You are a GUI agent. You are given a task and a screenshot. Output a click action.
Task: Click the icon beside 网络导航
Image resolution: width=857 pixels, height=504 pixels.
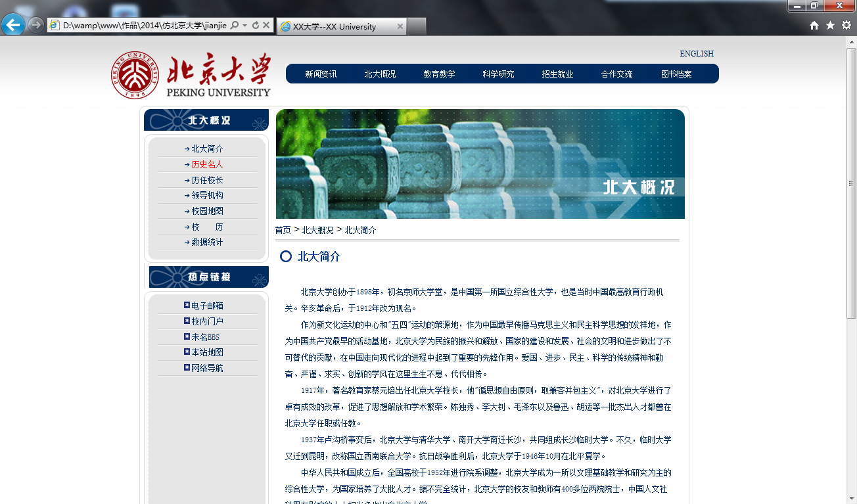pyautogui.click(x=187, y=368)
